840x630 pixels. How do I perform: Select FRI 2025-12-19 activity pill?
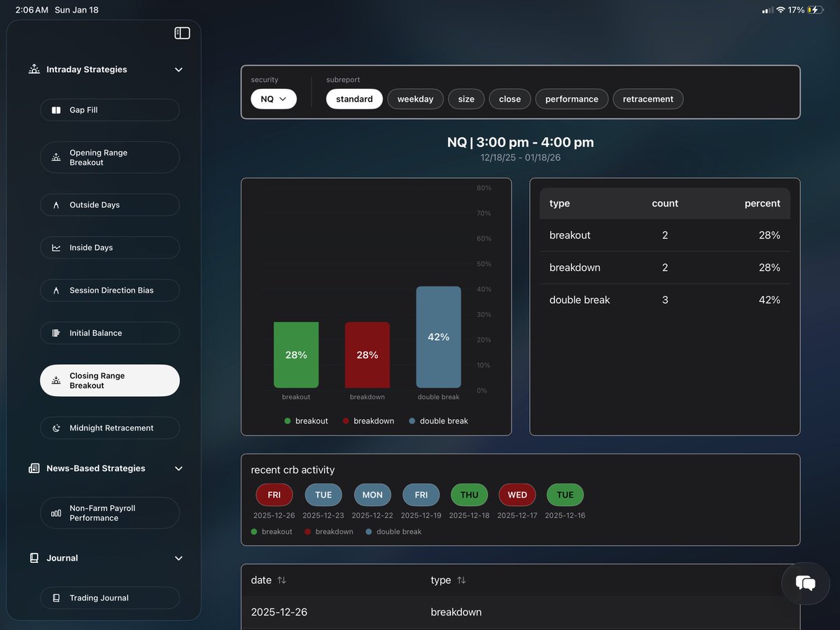pos(421,495)
